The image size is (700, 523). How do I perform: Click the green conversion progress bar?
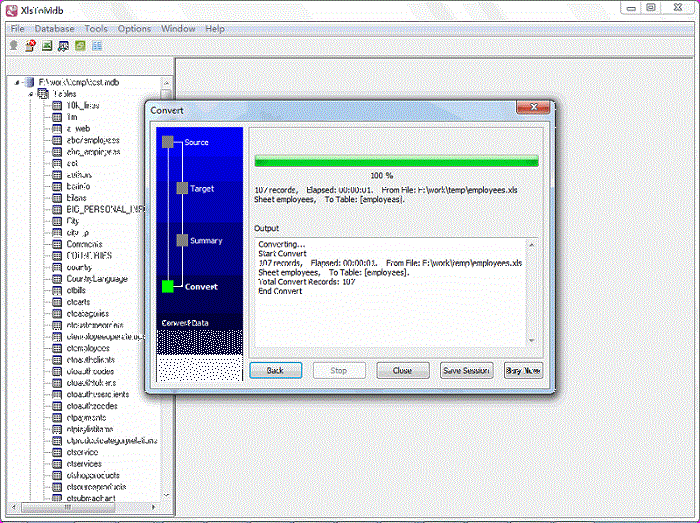(x=396, y=161)
